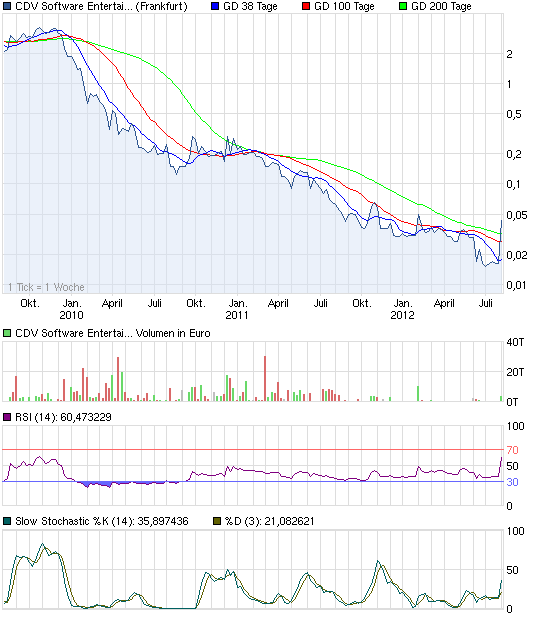Click the price axis value '0,02'

517,255
